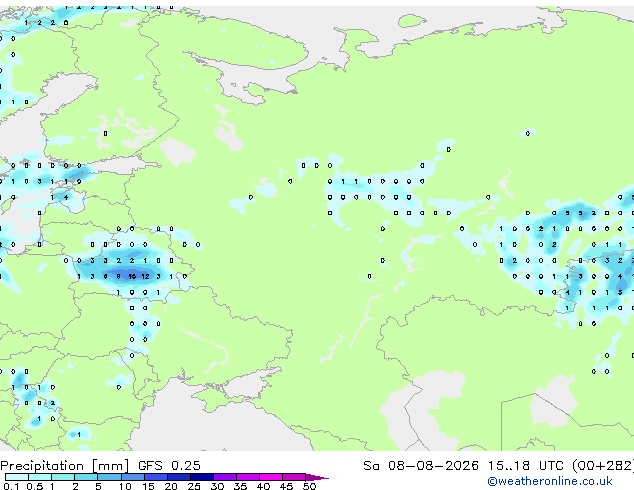
Task: Click the 20–25 mm legend color box
Action: coord(178,477)
